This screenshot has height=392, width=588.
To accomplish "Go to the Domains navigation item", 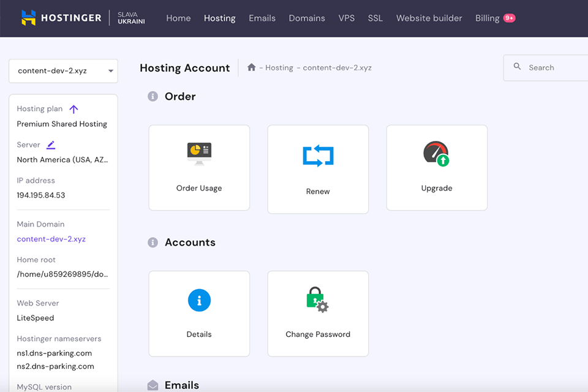I will coord(307,18).
